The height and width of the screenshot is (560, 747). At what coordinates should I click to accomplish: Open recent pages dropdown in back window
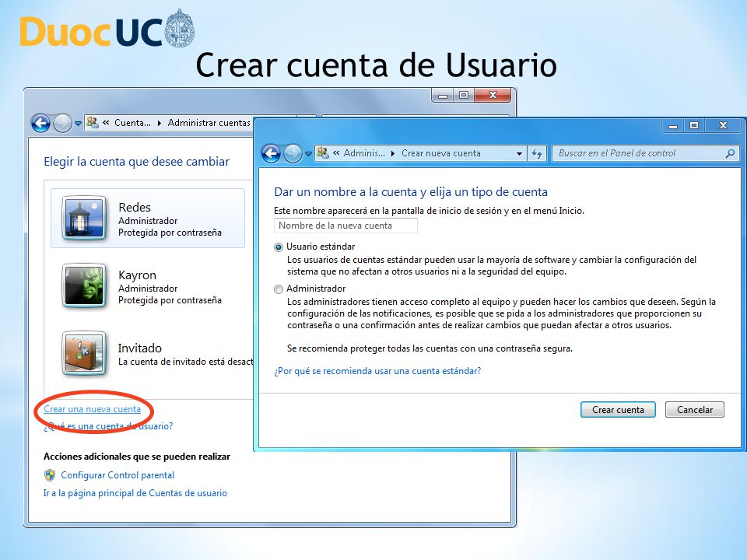[78, 124]
